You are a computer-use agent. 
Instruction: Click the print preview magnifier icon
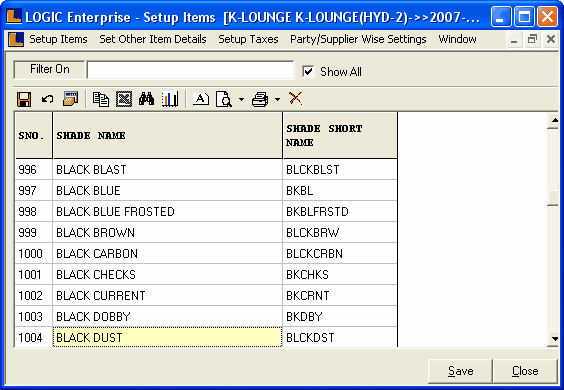(x=224, y=99)
